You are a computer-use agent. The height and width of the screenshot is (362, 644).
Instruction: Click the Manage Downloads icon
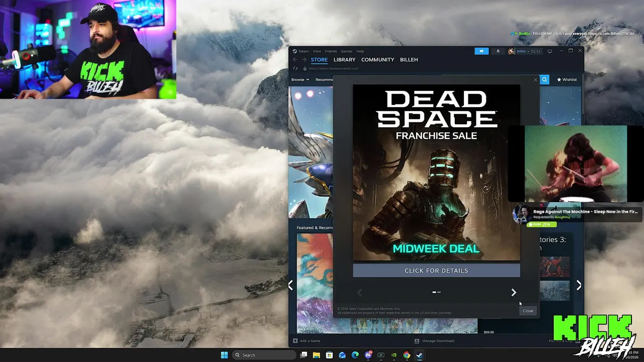pyautogui.click(x=417, y=341)
